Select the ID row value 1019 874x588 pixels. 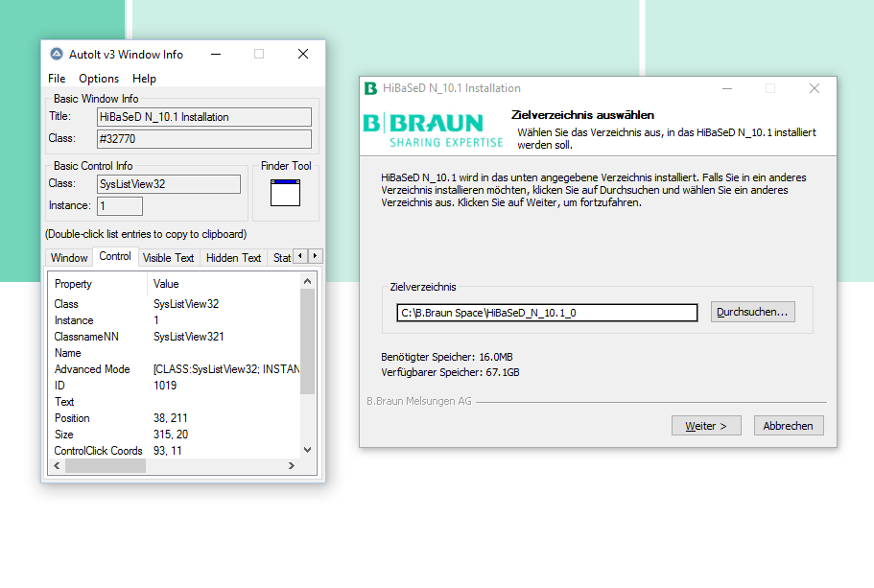point(165,386)
